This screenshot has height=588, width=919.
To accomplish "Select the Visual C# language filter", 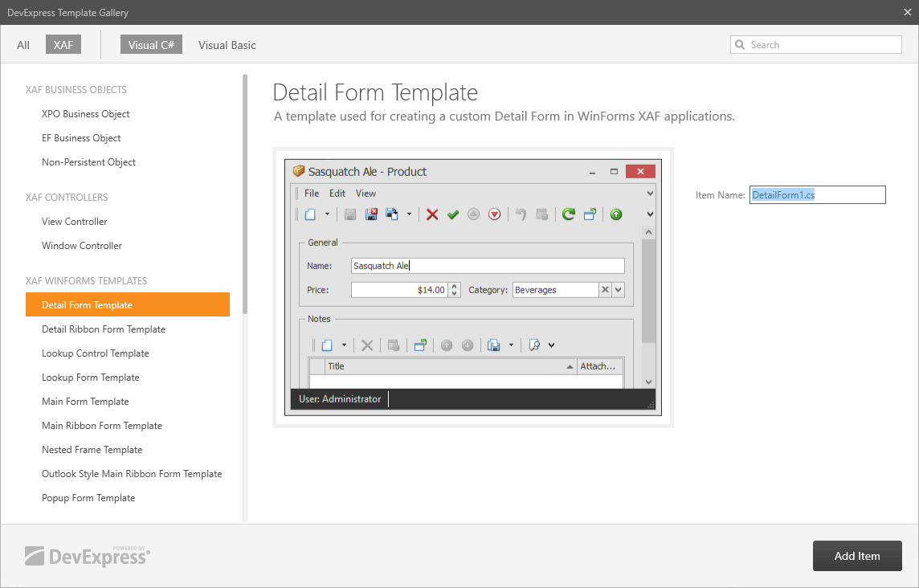I will [x=151, y=45].
